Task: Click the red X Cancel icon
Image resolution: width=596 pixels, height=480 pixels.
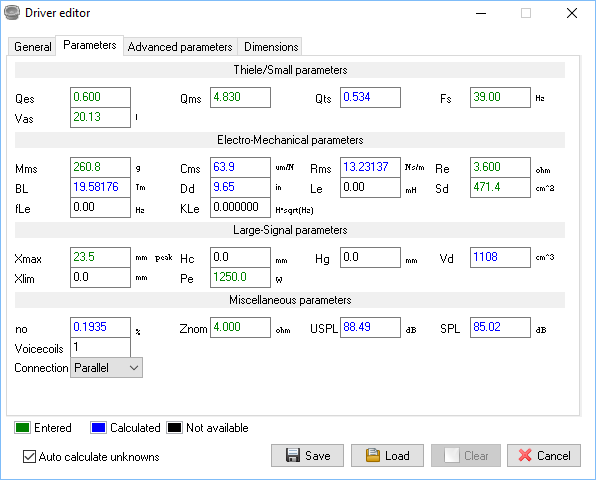Action: [x=525, y=455]
